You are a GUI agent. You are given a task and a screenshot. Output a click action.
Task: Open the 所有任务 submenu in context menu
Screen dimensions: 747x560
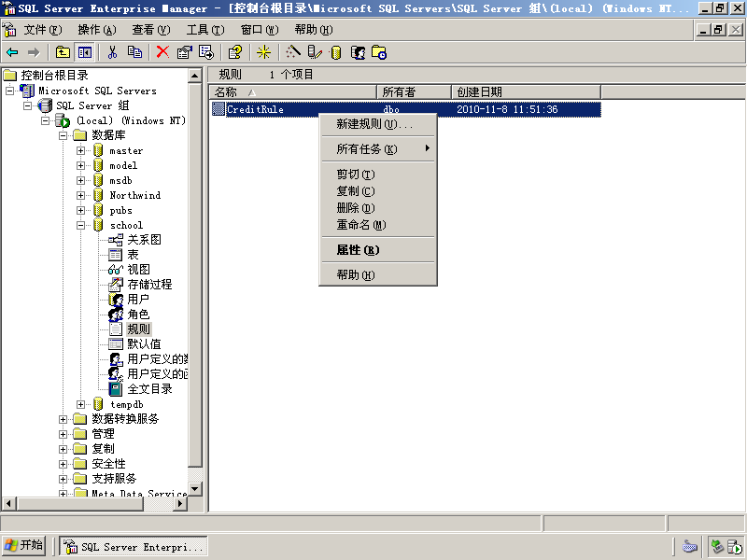click(x=378, y=149)
